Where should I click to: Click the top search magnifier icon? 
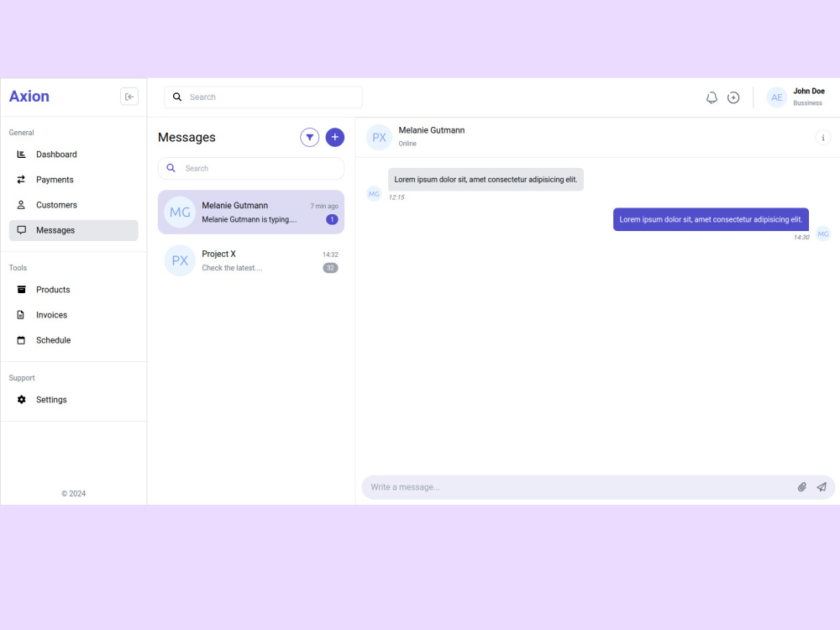(x=176, y=97)
